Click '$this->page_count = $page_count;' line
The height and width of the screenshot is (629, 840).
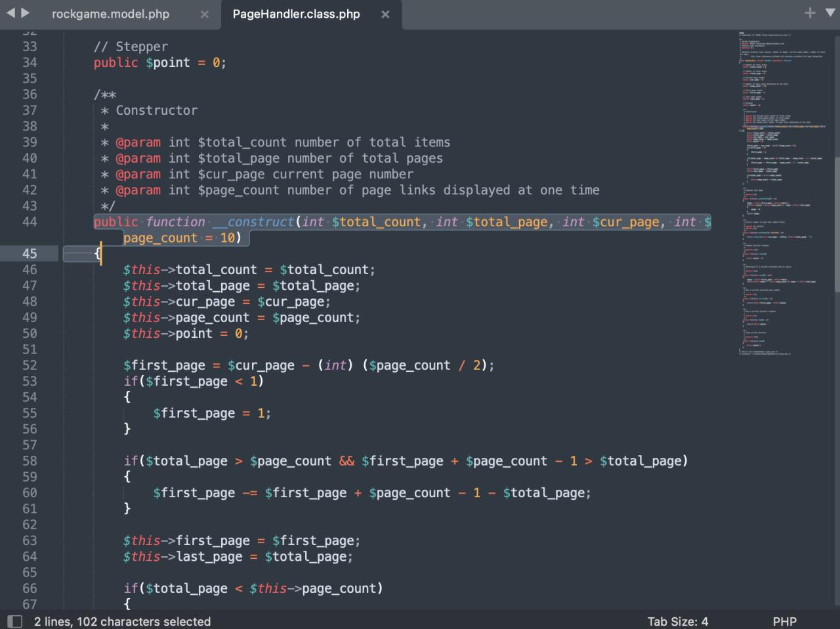[242, 317]
